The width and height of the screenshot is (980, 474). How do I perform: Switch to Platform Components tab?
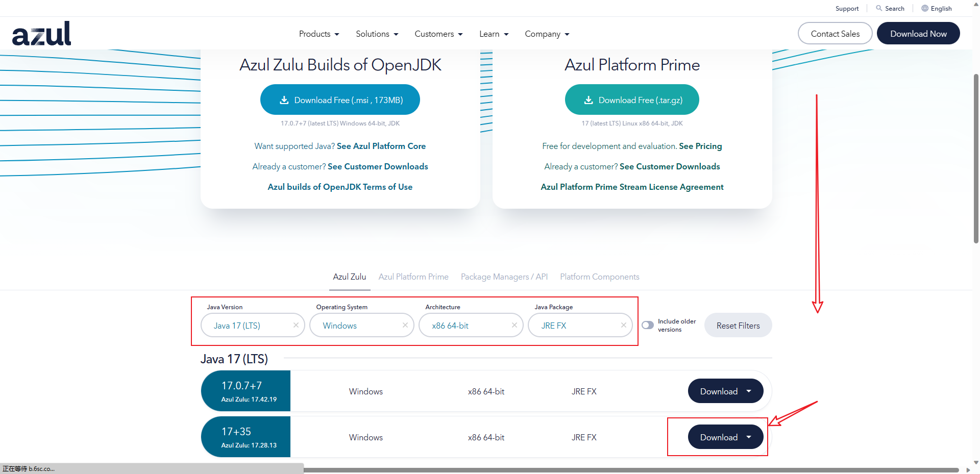[x=600, y=277]
